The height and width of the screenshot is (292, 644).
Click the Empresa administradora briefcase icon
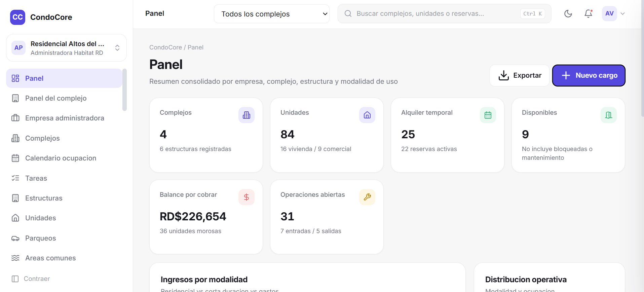click(15, 118)
